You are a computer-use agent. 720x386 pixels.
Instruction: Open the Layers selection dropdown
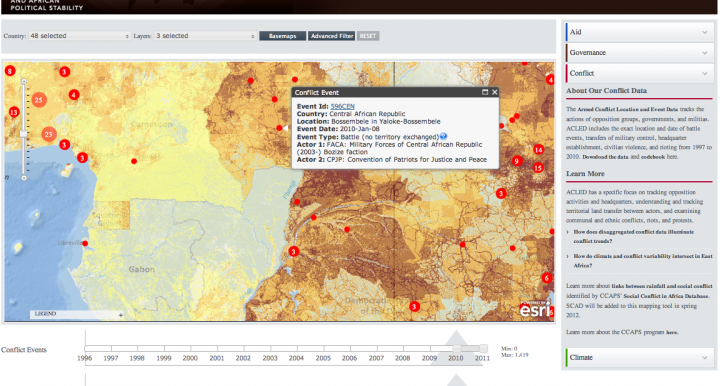tap(205, 36)
